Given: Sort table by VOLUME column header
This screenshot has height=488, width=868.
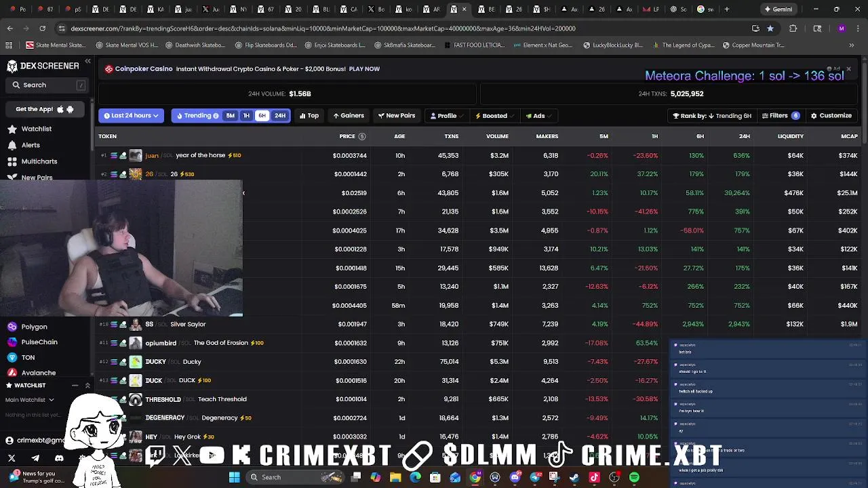Looking at the screenshot, I should point(497,136).
